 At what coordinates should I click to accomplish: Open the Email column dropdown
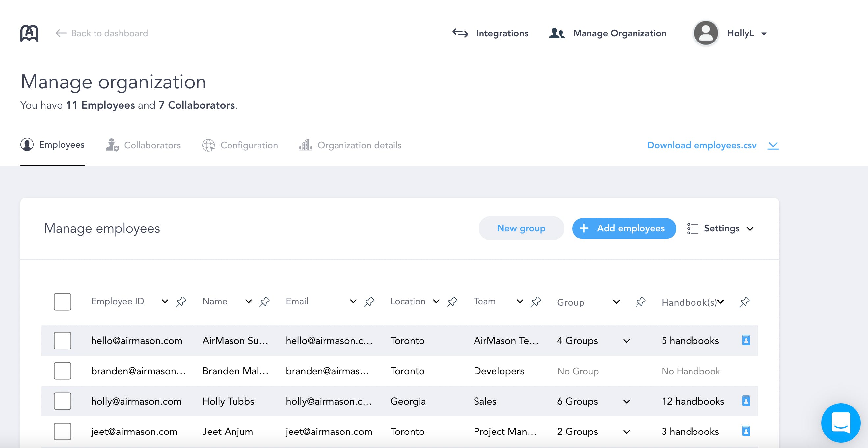353,301
